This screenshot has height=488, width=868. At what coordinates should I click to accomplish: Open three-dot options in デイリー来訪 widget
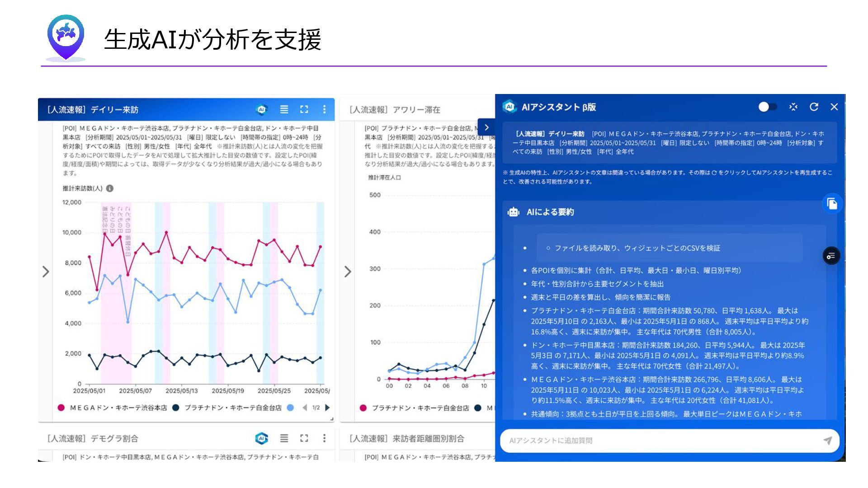(324, 109)
